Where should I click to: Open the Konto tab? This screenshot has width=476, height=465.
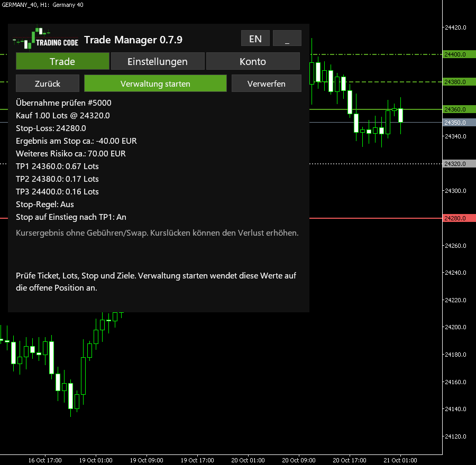coord(253,61)
